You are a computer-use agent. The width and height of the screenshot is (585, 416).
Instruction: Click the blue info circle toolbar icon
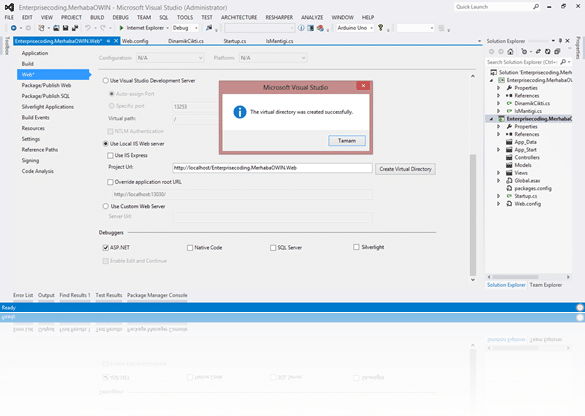[x=301, y=28]
